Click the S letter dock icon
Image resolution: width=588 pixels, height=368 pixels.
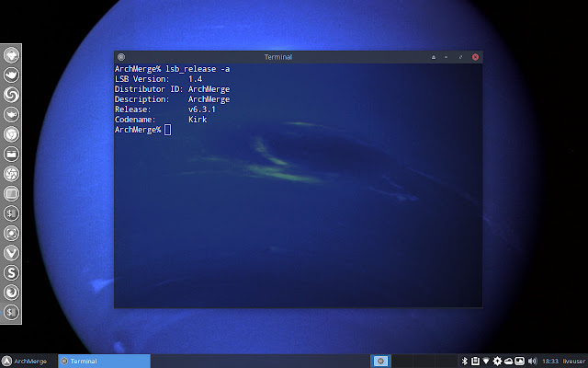point(11,272)
